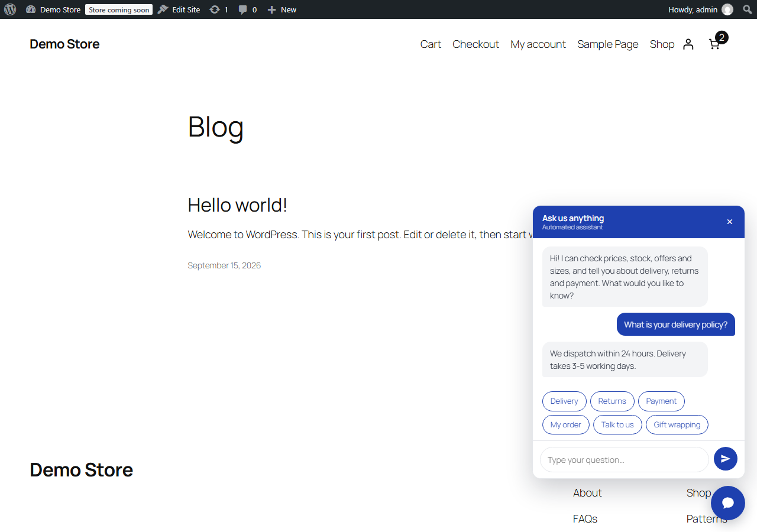Go to the Cart page
The width and height of the screenshot is (757, 532).
(431, 44)
